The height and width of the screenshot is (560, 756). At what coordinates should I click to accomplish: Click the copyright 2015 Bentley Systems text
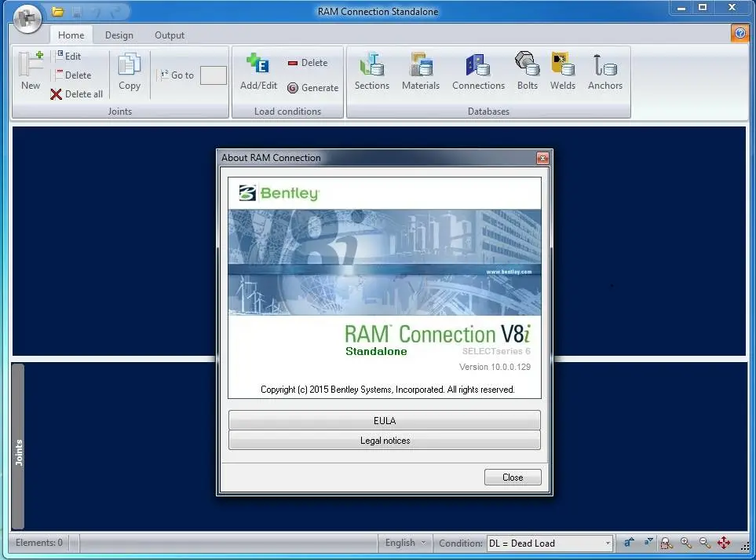click(x=387, y=390)
